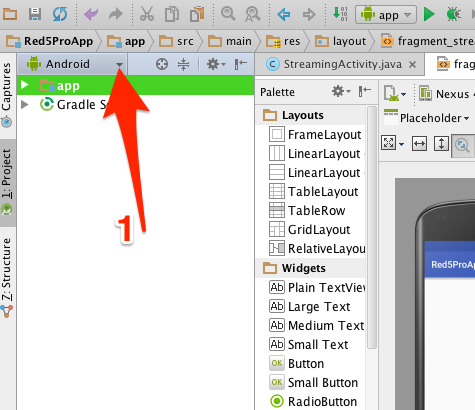Expand the app module tree node
This screenshot has width=475, height=410.
25,85
